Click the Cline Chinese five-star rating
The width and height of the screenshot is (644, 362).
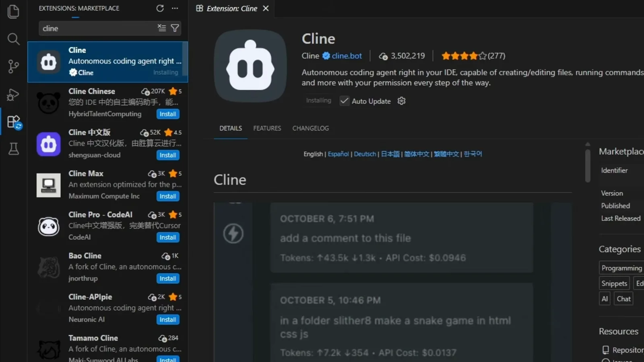[175, 91]
